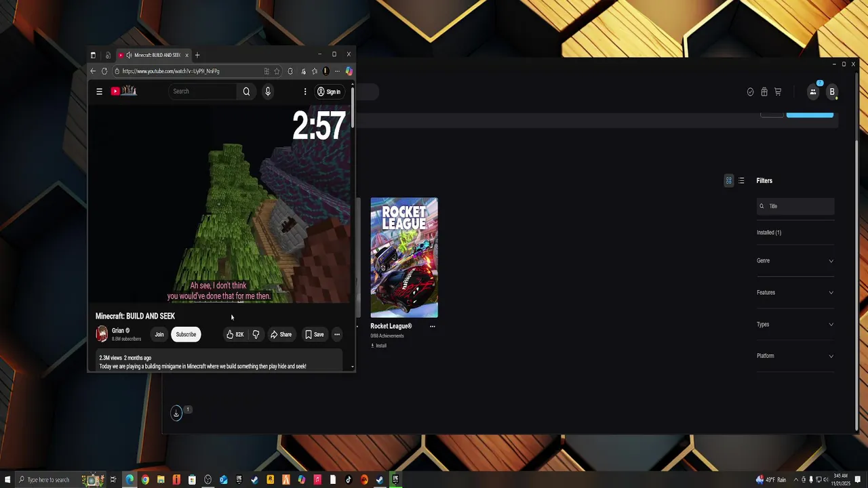
Task: Switch Epic library to grid view
Action: tap(729, 181)
